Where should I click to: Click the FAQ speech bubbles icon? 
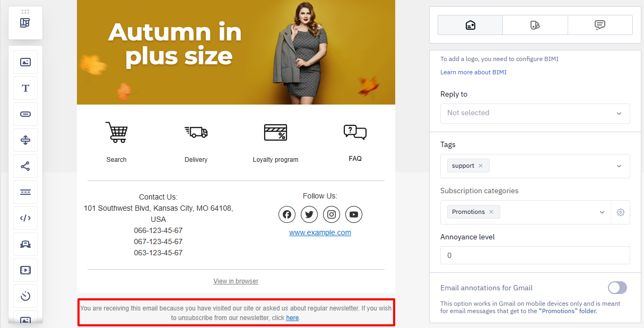pos(355,132)
